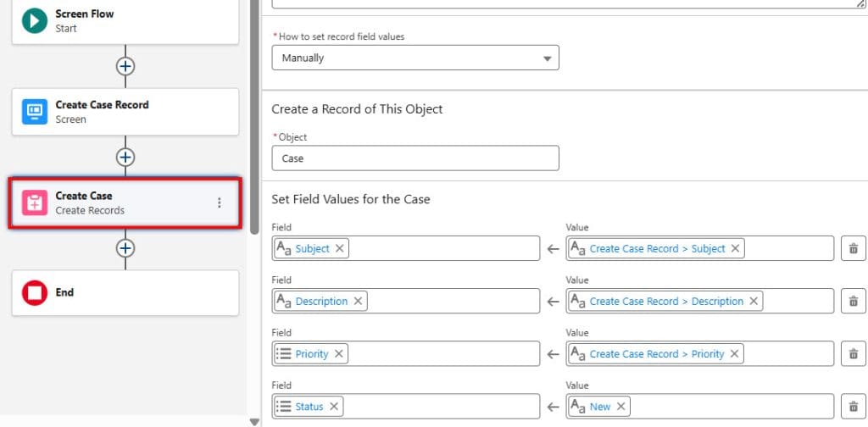Clear the Create Case Record > Description value
Viewport: 868px width, 427px height.
(754, 302)
